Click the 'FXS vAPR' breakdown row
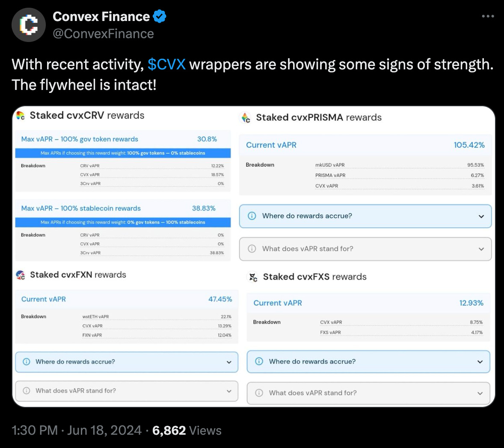This screenshot has width=504, height=448. (401, 332)
